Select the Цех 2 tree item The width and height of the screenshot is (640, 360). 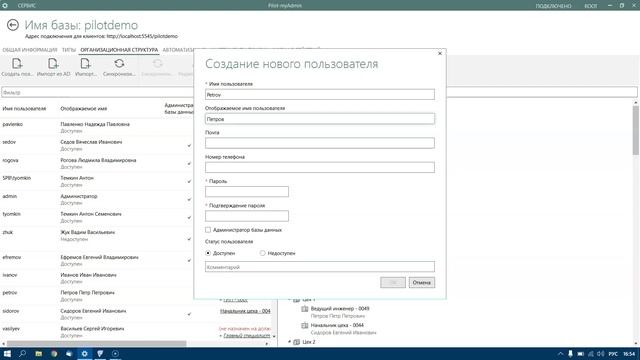click(309, 342)
